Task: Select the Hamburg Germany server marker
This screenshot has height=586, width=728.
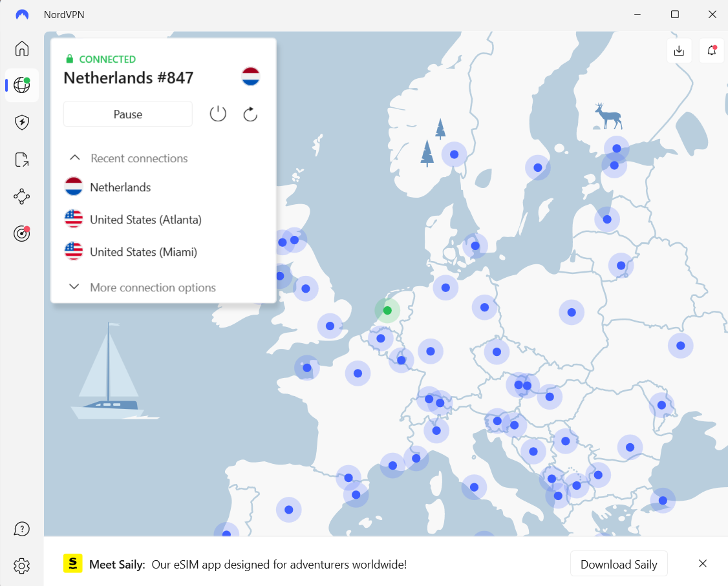Action: (445, 288)
